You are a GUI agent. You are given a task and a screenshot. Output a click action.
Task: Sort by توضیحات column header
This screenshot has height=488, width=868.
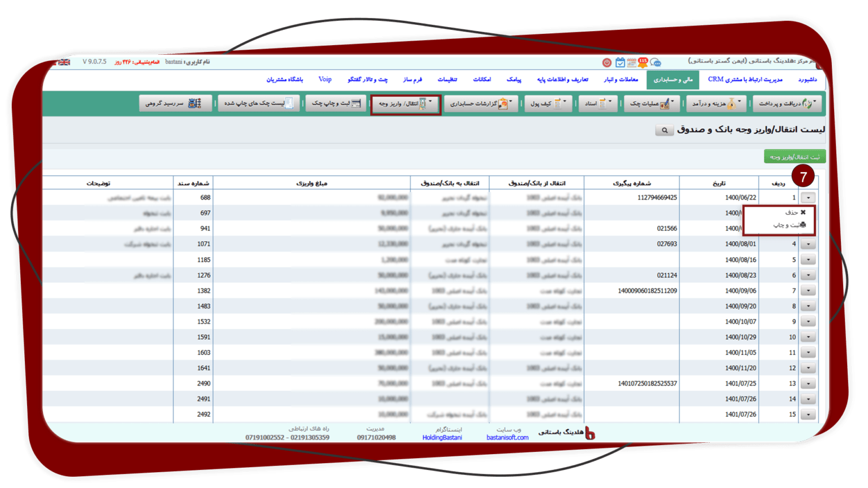[98, 183]
